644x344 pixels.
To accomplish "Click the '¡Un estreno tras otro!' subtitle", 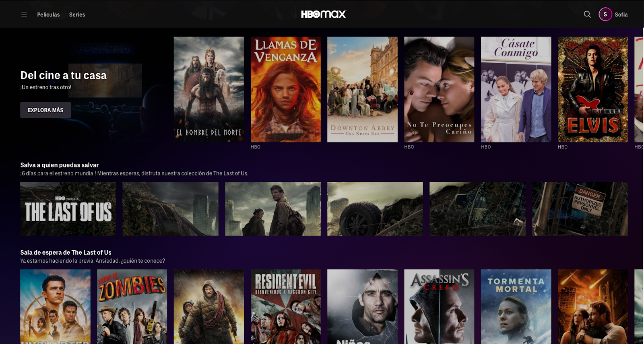I will point(46,87).
